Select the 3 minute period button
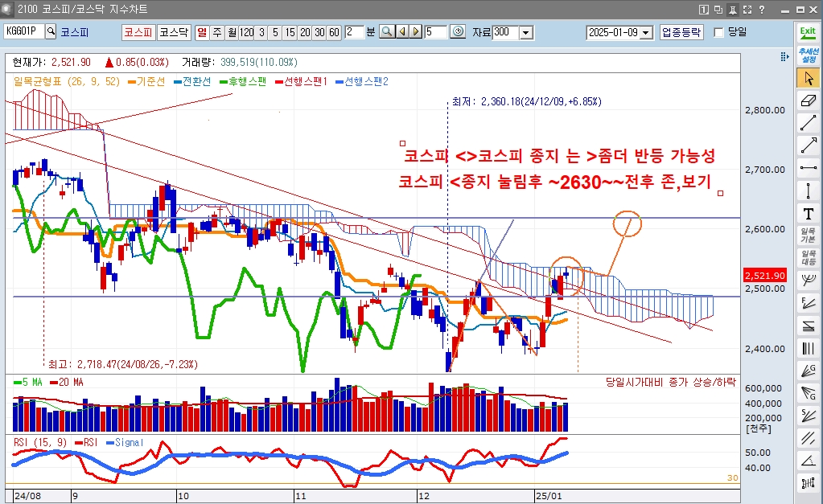 261,32
